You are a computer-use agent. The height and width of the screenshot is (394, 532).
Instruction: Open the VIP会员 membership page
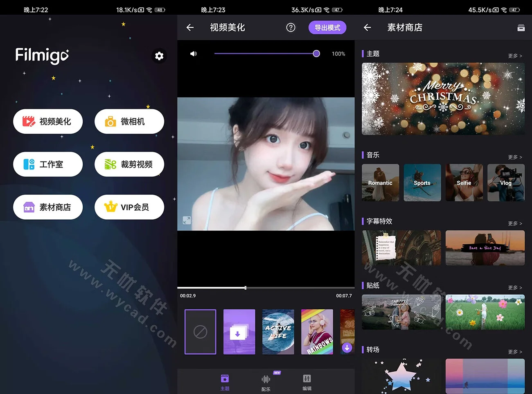(x=129, y=207)
